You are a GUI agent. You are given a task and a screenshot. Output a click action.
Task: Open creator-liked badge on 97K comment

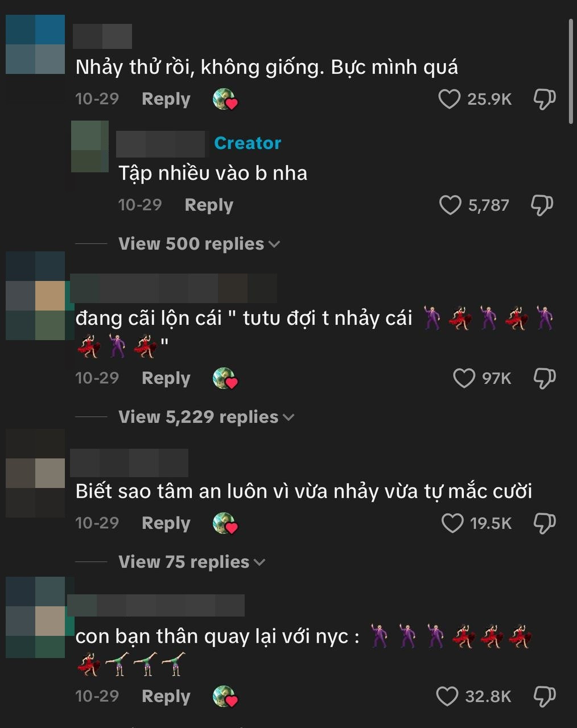tap(225, 378)
